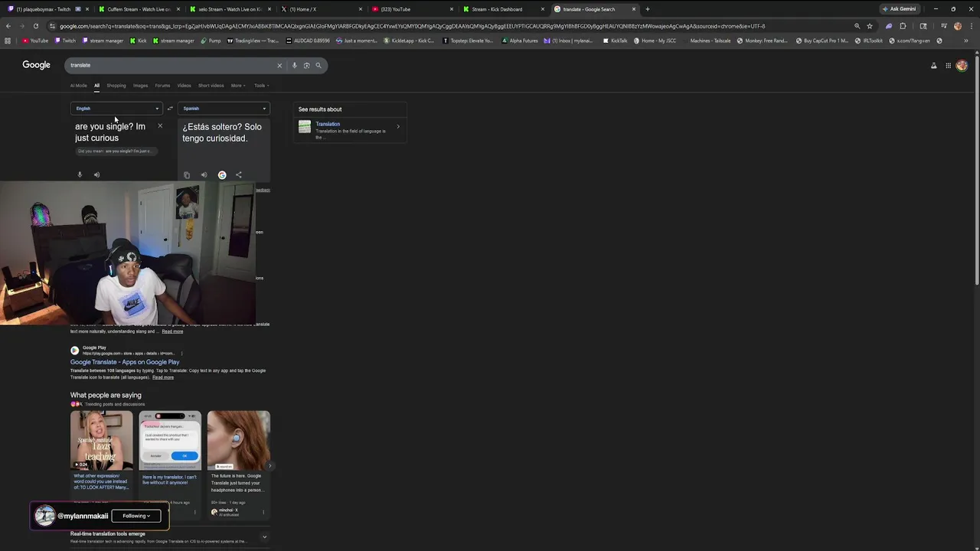Clear the Google search box with X
Image resolution: width=980 pixels, height=551 pixels.
click(x=279, y=65)
